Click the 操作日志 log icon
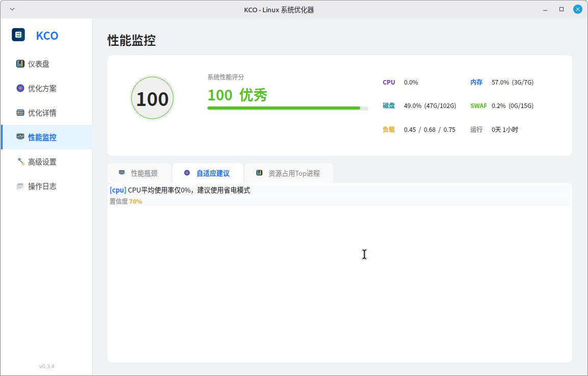Image resolution: width=588 pixels, height=376 pixels. click(20, 186)
